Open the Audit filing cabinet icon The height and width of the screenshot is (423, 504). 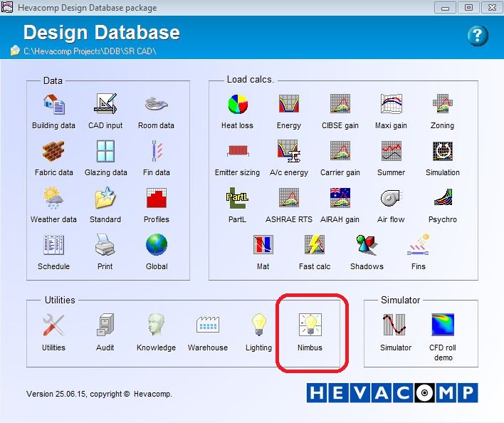click(x=105, y=325)
